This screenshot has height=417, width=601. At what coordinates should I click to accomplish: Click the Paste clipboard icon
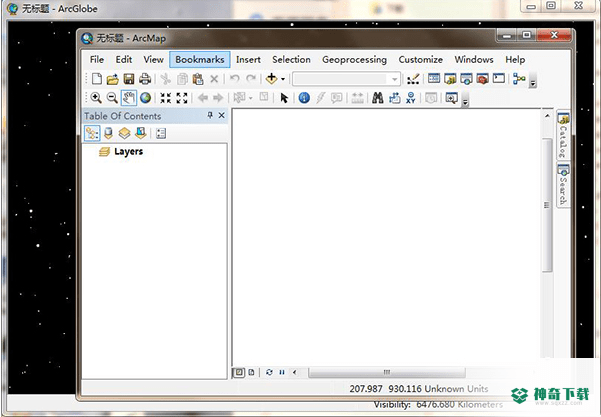coord(198,79)
